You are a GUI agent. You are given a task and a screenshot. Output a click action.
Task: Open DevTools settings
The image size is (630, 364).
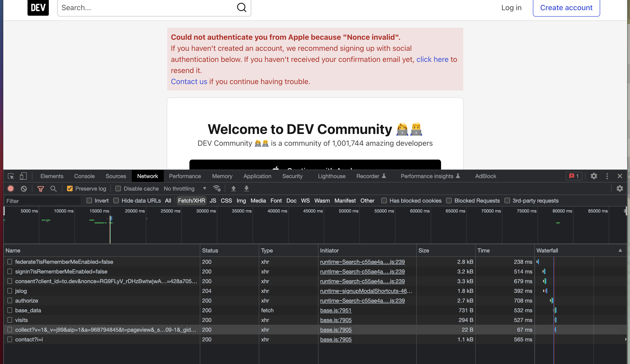(x=594, y=176)
